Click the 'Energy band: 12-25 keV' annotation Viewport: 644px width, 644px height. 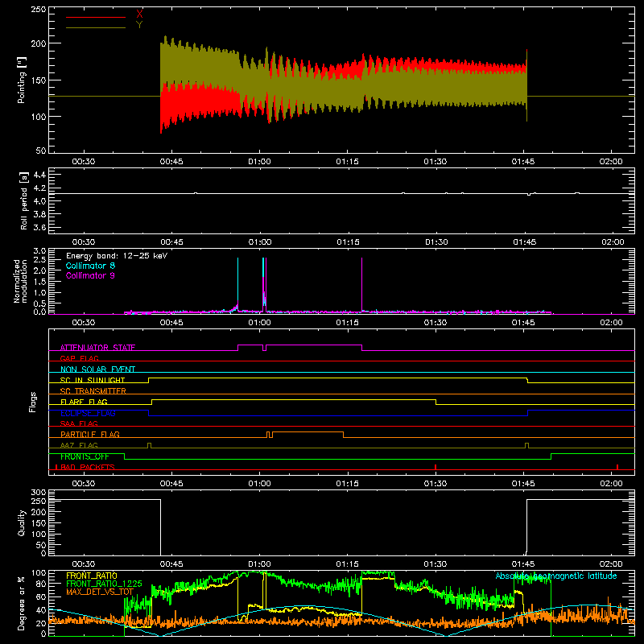click(x=117, y=256)
